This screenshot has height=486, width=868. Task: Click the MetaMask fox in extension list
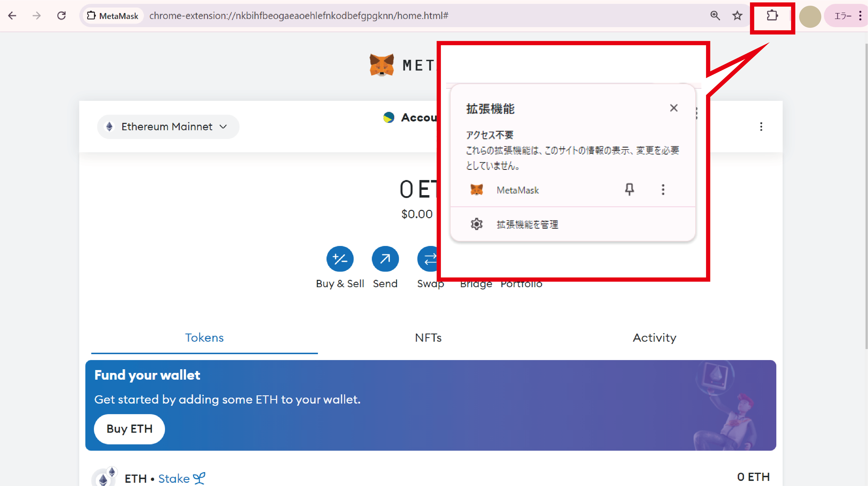point(476,190)
